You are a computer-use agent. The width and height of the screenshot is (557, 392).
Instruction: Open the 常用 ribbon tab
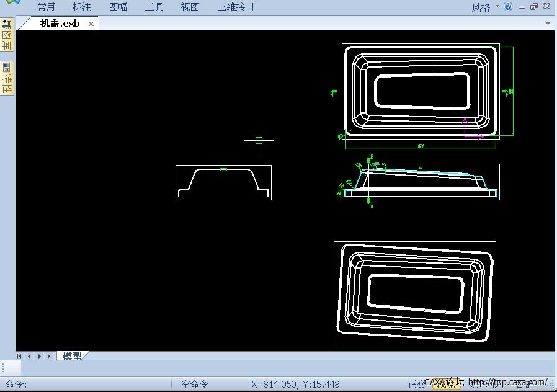pyautogui.click(x=46, y=7)
